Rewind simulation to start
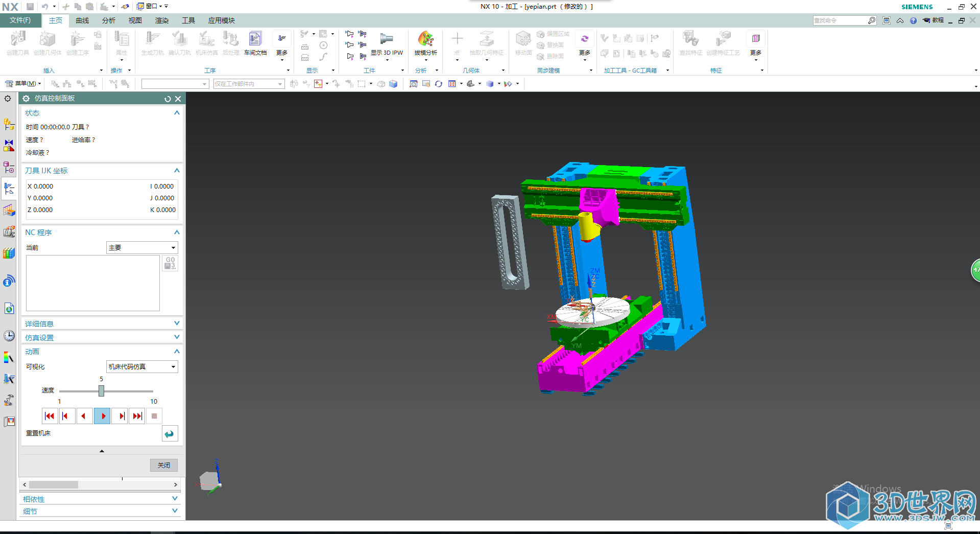The height and width of the screenshot is (534, 980). [50, 416]
